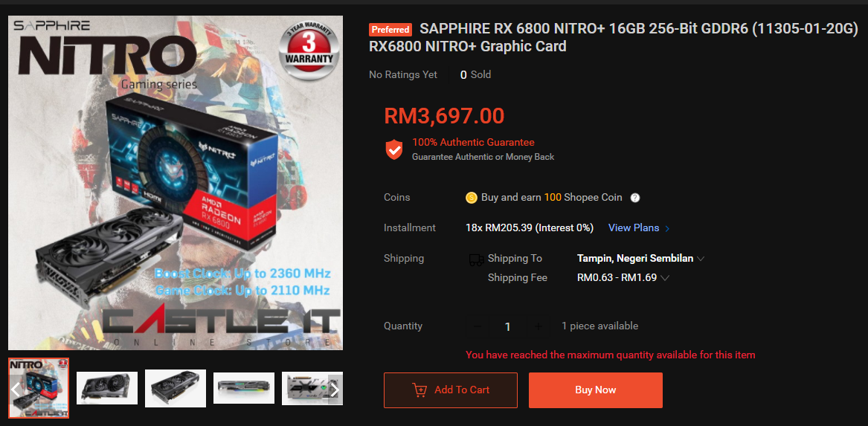Click the red Preferred seller badge

[390, 30]
